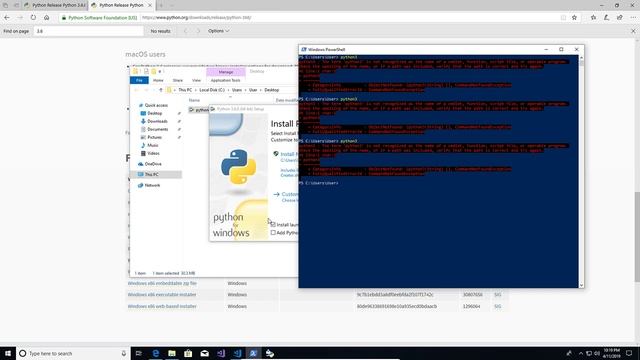Click Local Disk (C:) in breadcrumb path
This screenshot has height=360, width=640.
point(212,90)
